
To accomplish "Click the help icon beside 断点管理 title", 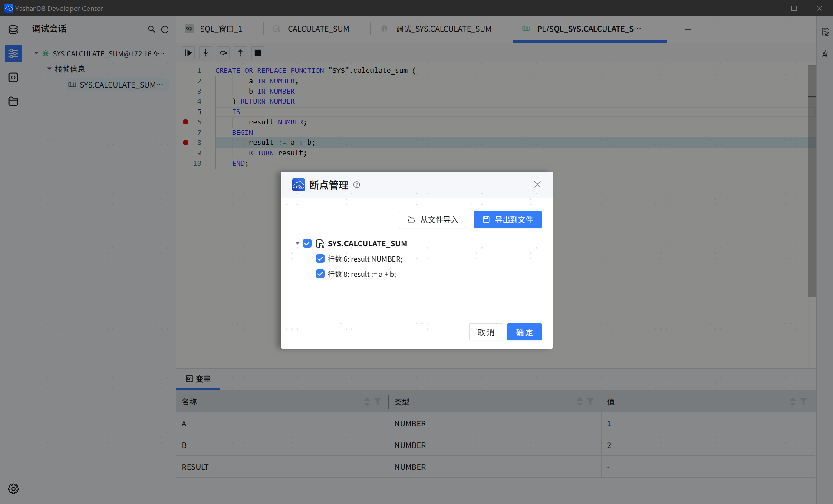I will [x=357, y=185].
